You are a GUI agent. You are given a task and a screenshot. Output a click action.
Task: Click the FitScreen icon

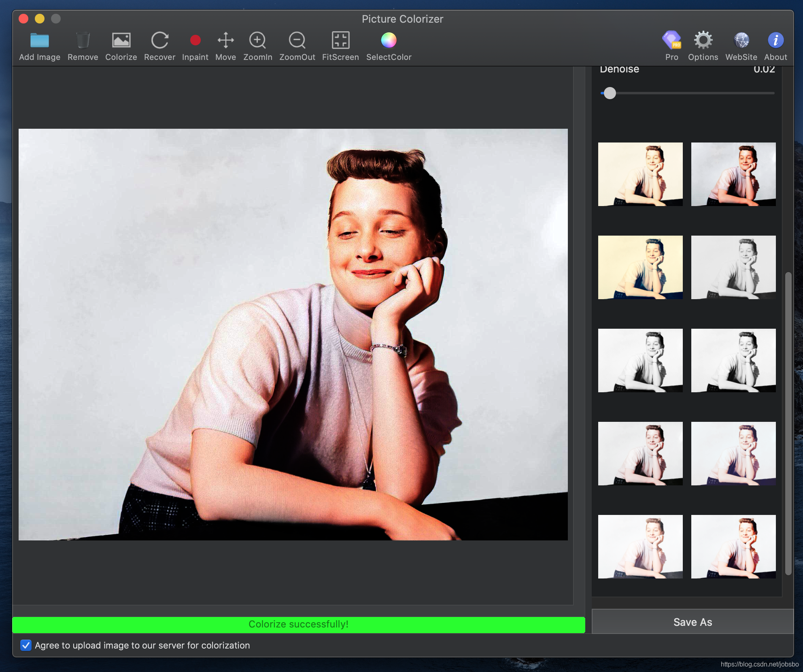click(340, 40)
